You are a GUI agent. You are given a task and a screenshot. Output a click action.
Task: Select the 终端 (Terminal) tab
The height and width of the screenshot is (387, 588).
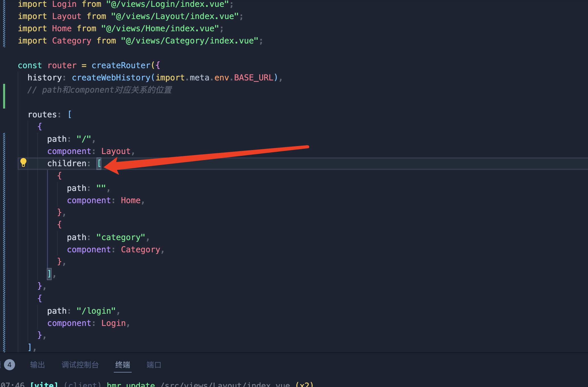(123, 365)
